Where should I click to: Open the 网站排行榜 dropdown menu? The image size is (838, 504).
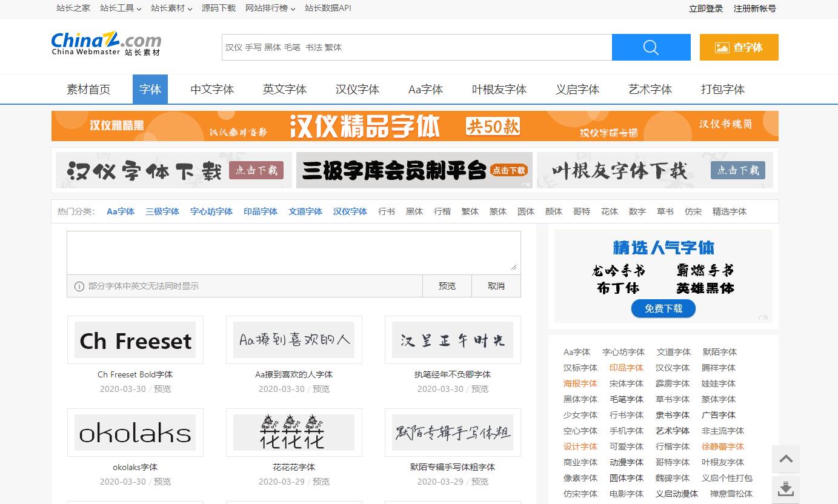coord(268,8)
